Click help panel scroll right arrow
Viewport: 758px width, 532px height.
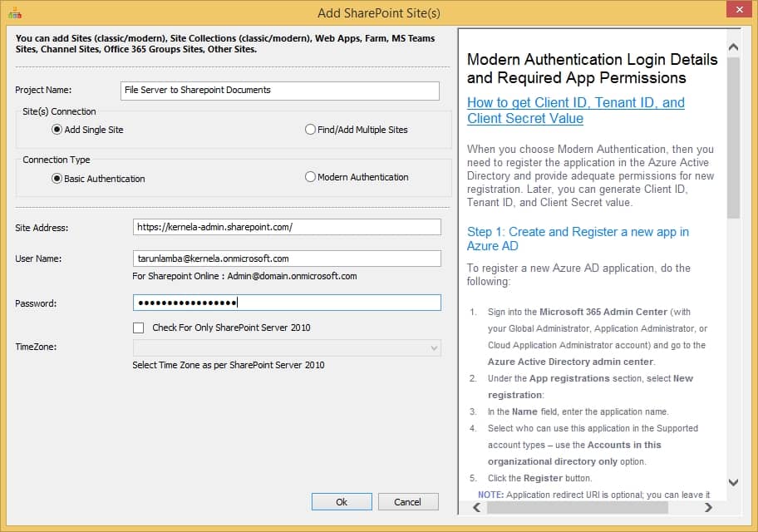coord(708,507)
